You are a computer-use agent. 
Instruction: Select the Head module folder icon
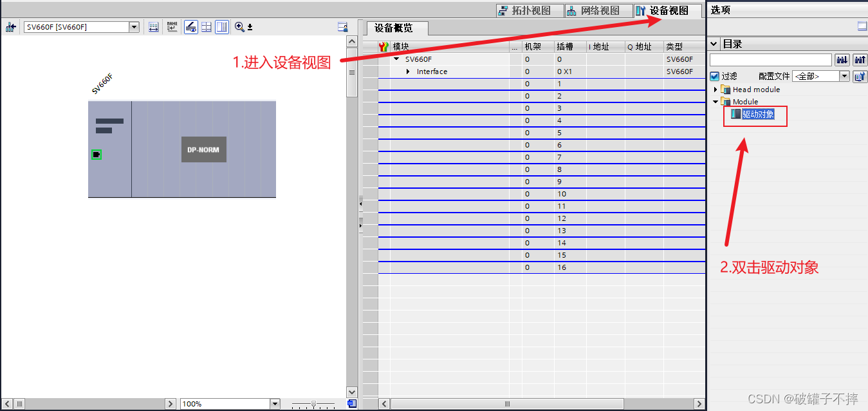pyautogui.click(x=726, y=90)
